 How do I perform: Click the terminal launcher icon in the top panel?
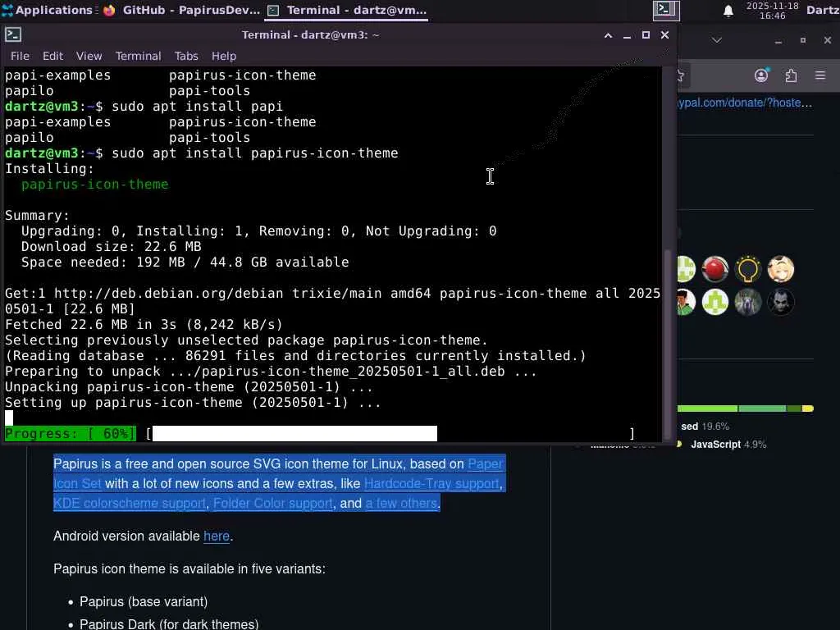[666, 10]
